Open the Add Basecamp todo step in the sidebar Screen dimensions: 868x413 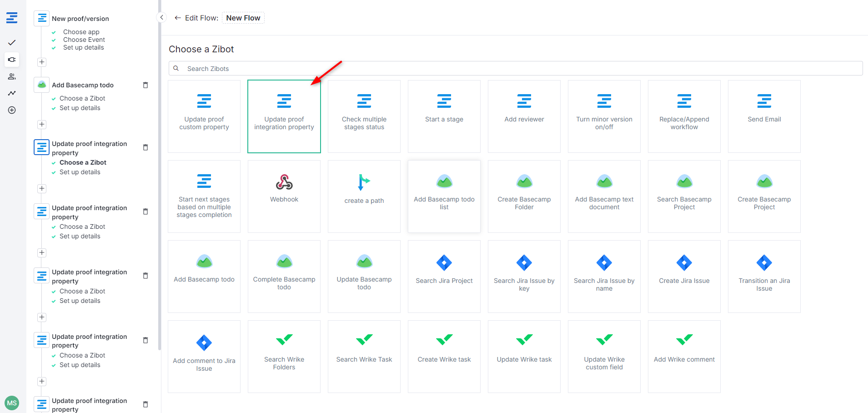tap(83, 85)
